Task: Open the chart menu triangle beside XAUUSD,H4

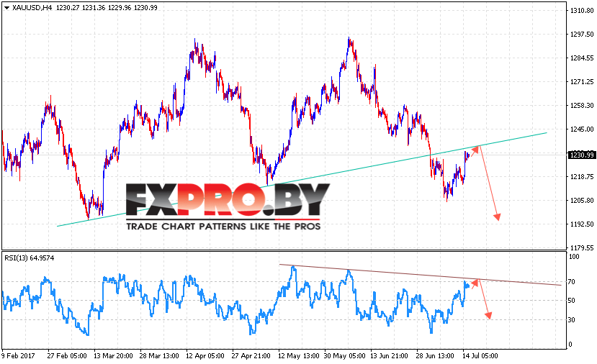Action: point(6,8)
